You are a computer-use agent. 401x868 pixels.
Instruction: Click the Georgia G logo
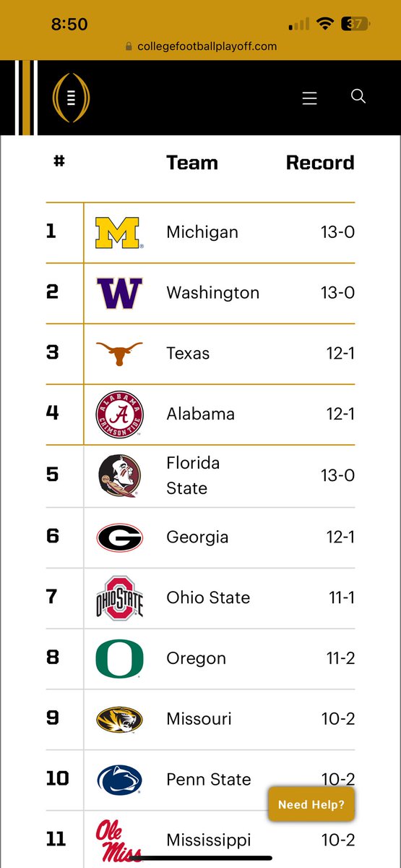[x=120, y=537]
